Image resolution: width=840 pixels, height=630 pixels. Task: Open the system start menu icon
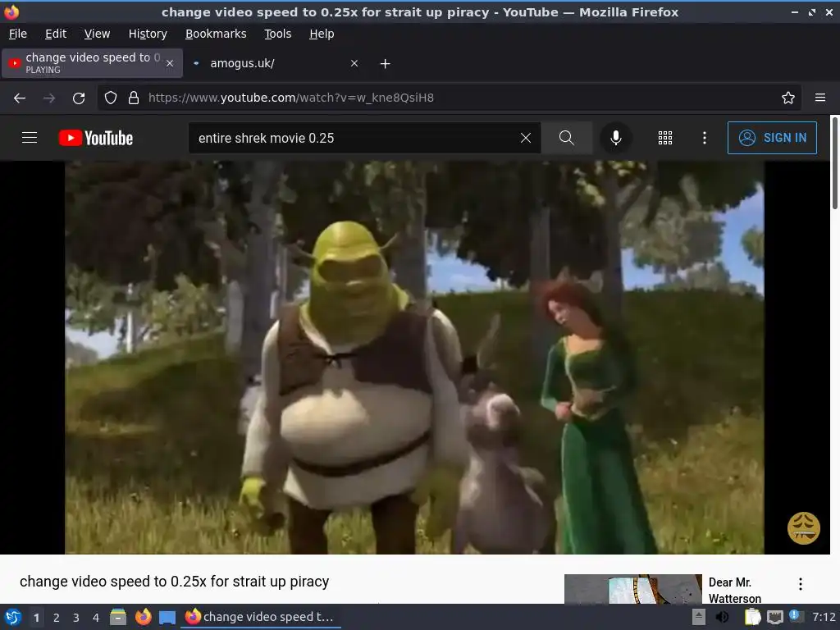(x=13, y=617)
